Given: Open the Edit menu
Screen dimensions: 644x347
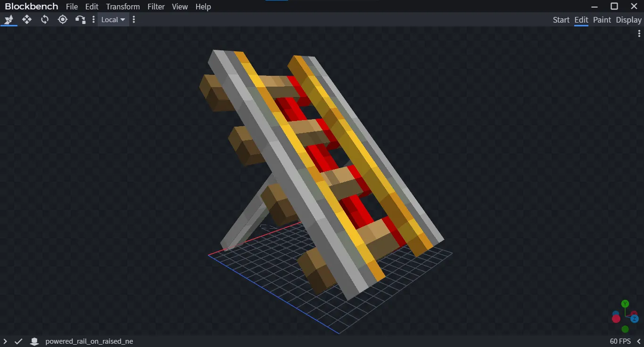Looking at the screenshot, I should point(92,7).
